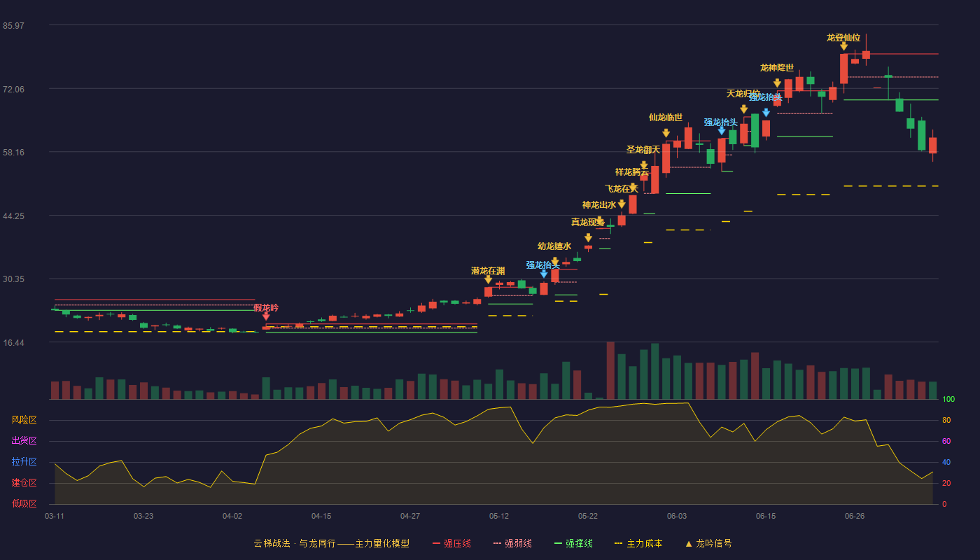Click the purple 60 indicator scale value
The image size is (980, 560).
[946, 442]
